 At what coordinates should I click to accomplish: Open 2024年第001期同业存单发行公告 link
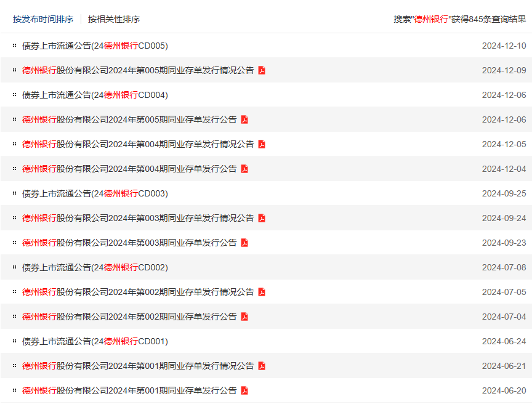[x=129, y=390]
